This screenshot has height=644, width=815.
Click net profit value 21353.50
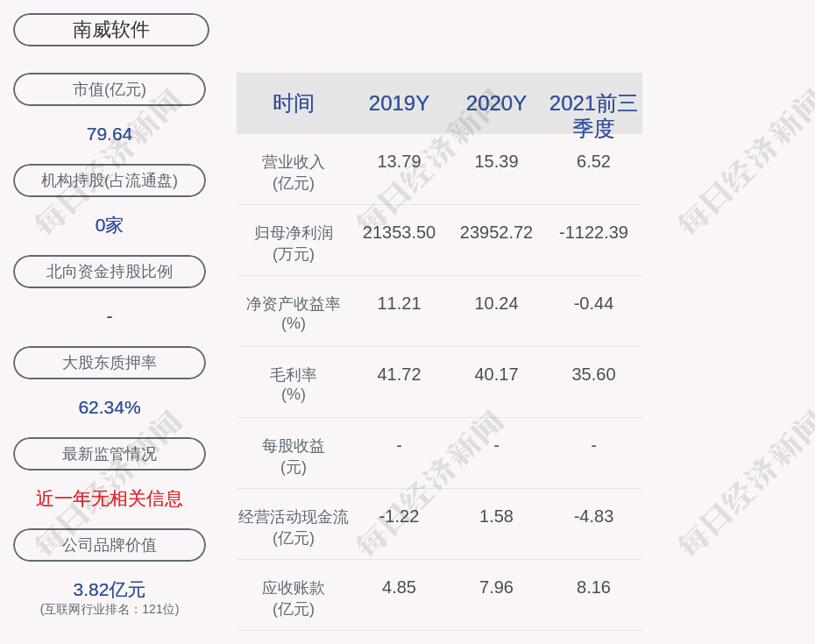399,232
